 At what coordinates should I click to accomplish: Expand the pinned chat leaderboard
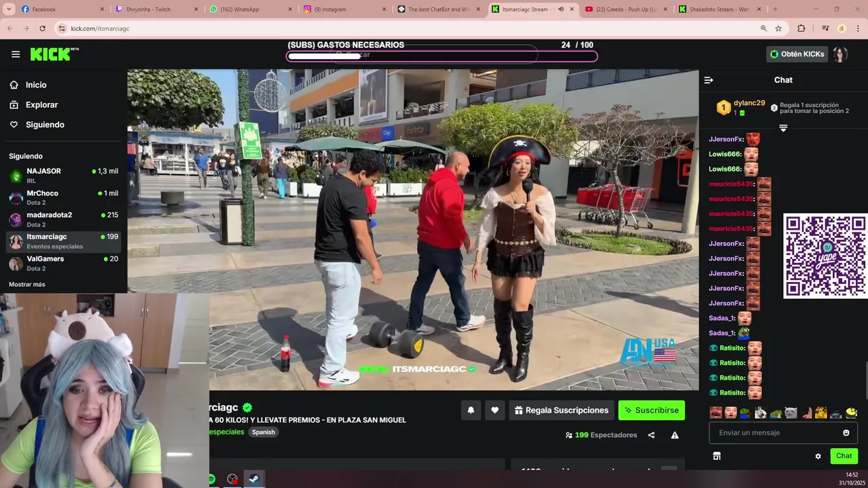point(783,128)
